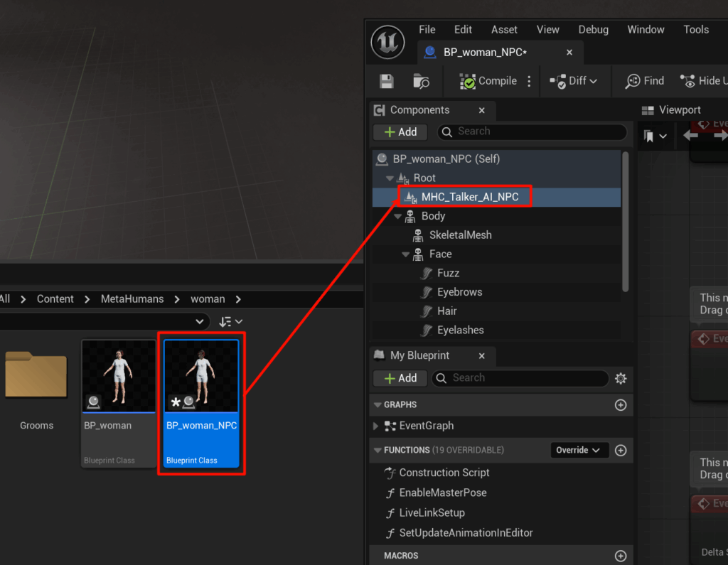The width and height of the screenshot is (728, 565).
Task: Open the Compile options three-dot menu
Action: (x=529, y=81)
